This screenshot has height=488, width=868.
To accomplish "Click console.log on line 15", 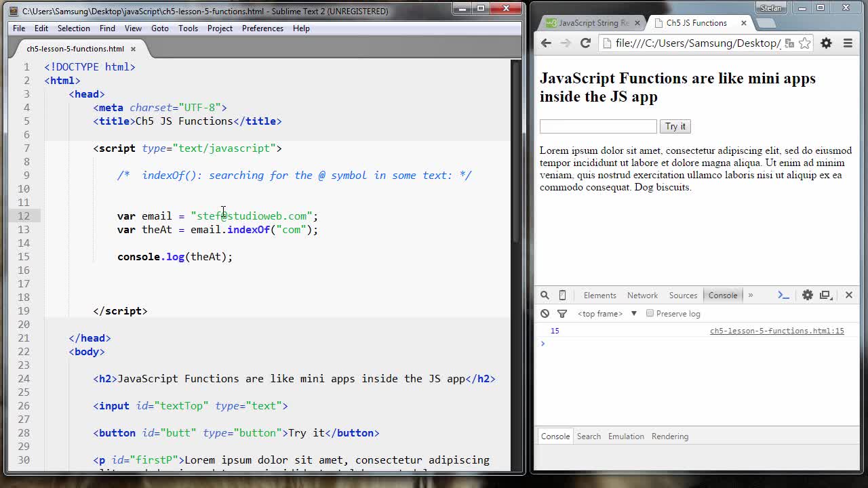I will [151, 256].
